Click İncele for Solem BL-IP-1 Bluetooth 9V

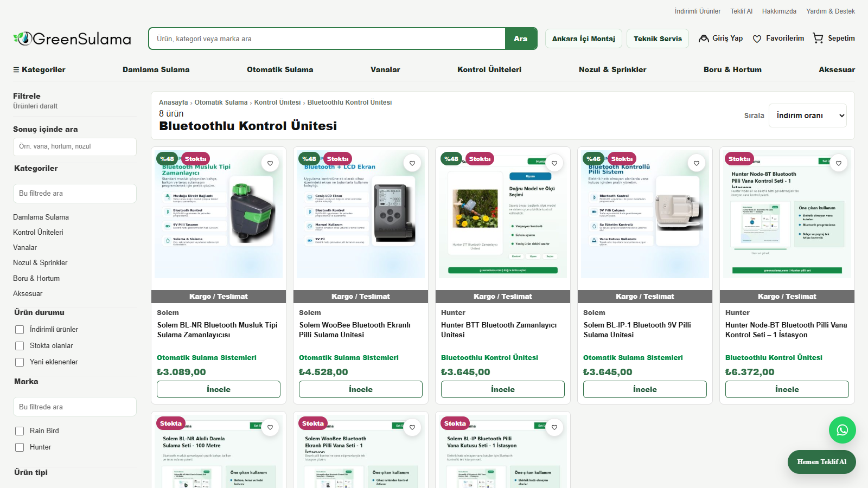coord(645,389)
